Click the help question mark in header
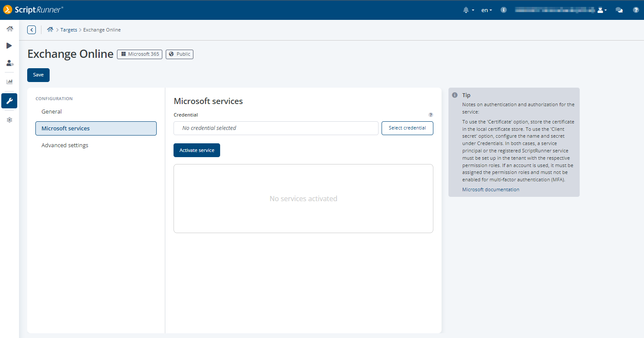 point(636,10)
